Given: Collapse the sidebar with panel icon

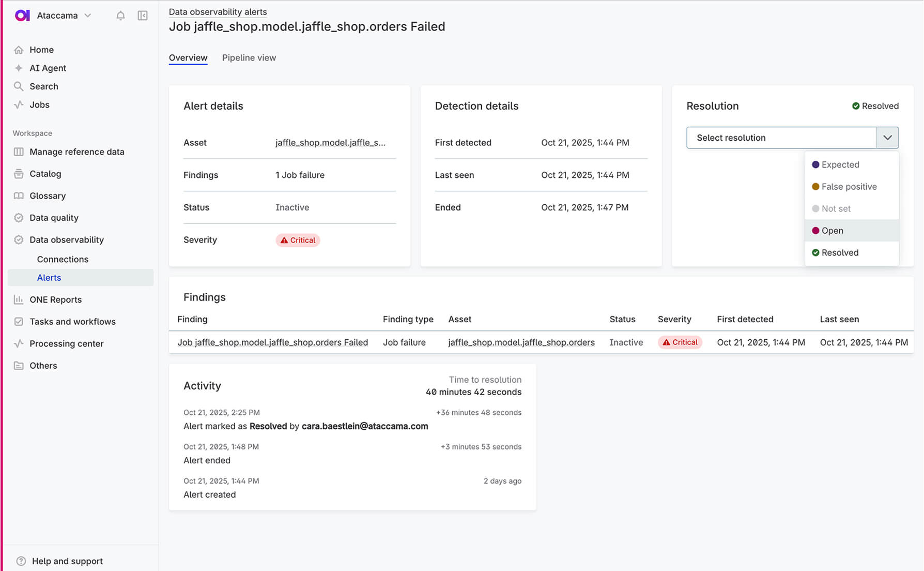Looking at the screenshot, I should 143,16.
